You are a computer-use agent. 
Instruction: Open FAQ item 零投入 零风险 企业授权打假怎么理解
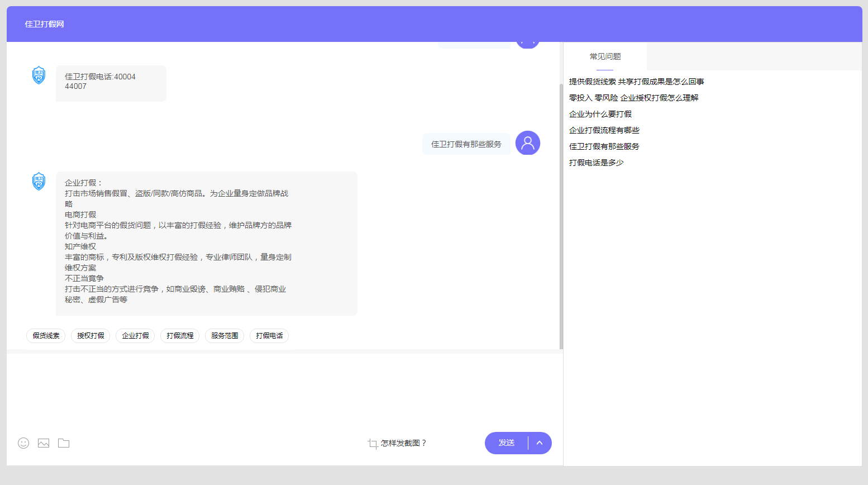(x=635, y=97)
